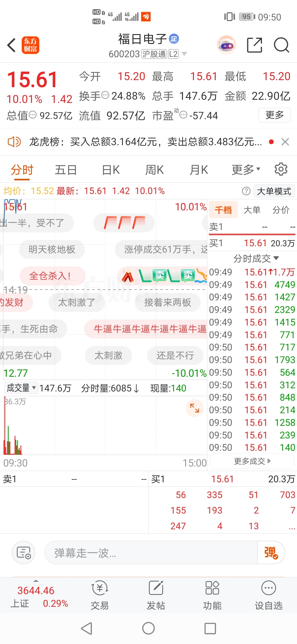
Task: Tap the 买1 row in 千档 panel
Action: pyautogui.click(x=252, y=243)
